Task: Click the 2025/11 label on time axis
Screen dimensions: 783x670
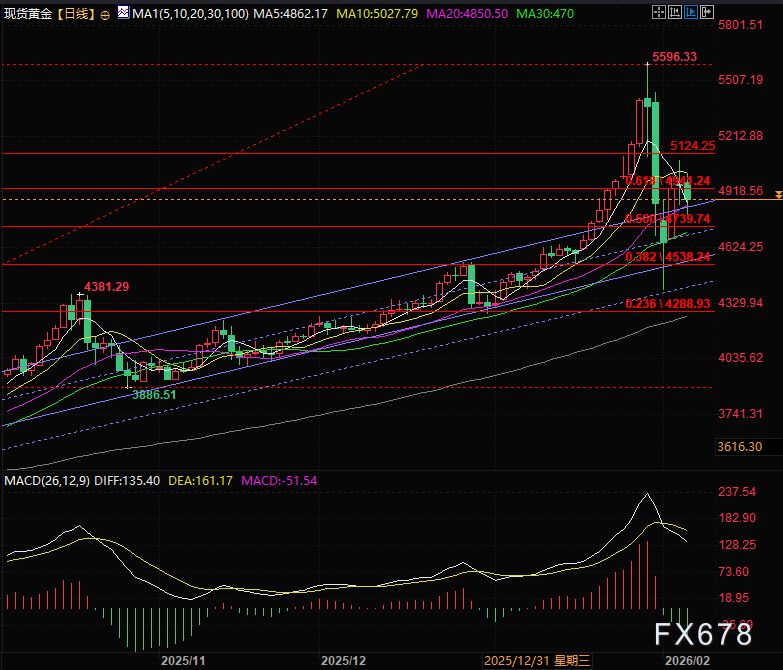Action: tap(183, 661)
